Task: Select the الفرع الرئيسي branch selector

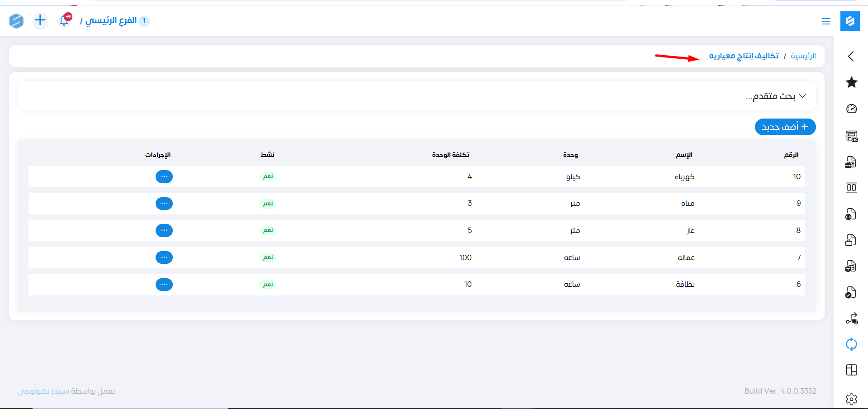Action: click(x=111, y=21)
